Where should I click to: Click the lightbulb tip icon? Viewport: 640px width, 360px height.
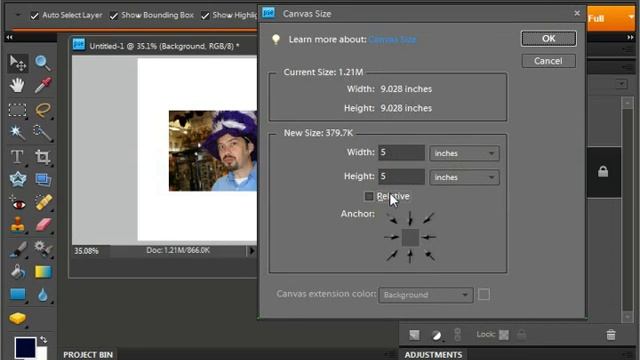[276, 39]
